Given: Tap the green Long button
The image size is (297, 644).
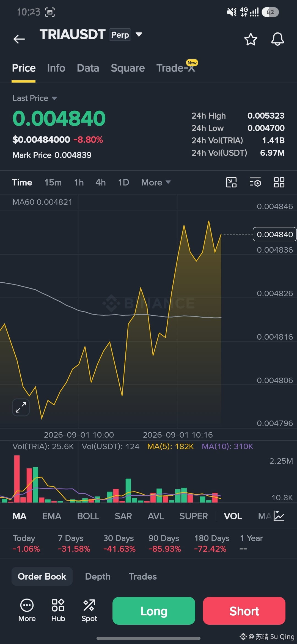Looking at the screenshot, I should [154, 611].
